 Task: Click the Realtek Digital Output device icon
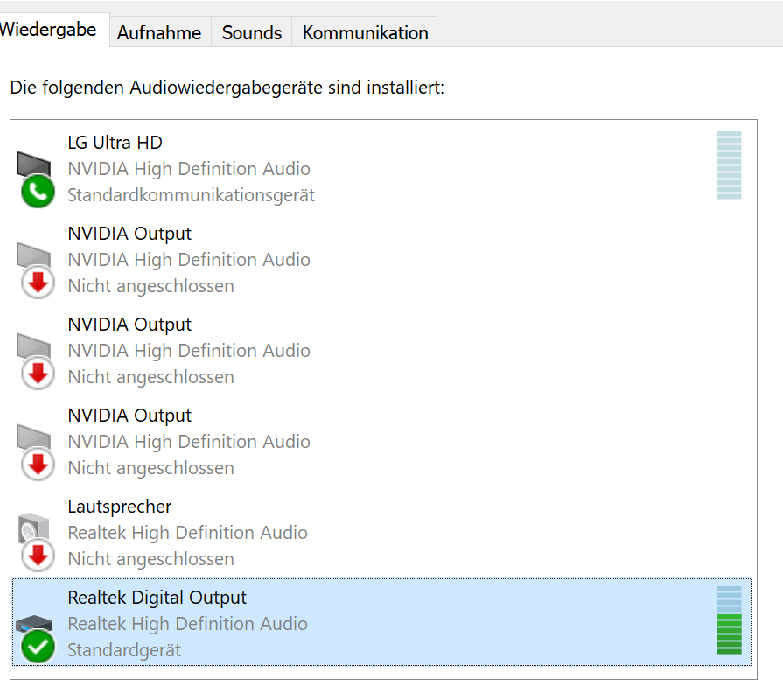tap(34, 624)
